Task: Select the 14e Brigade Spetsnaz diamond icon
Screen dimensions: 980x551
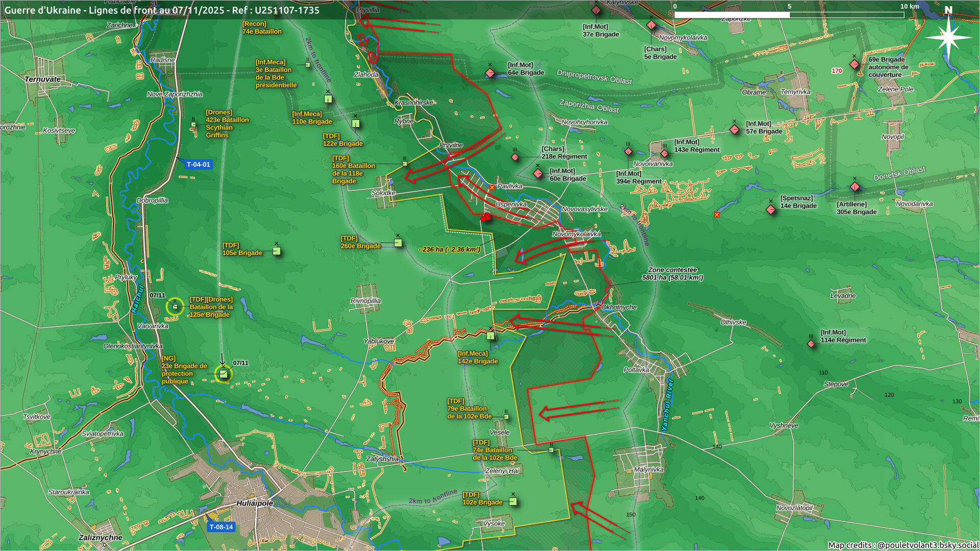Action: [771, 210]
